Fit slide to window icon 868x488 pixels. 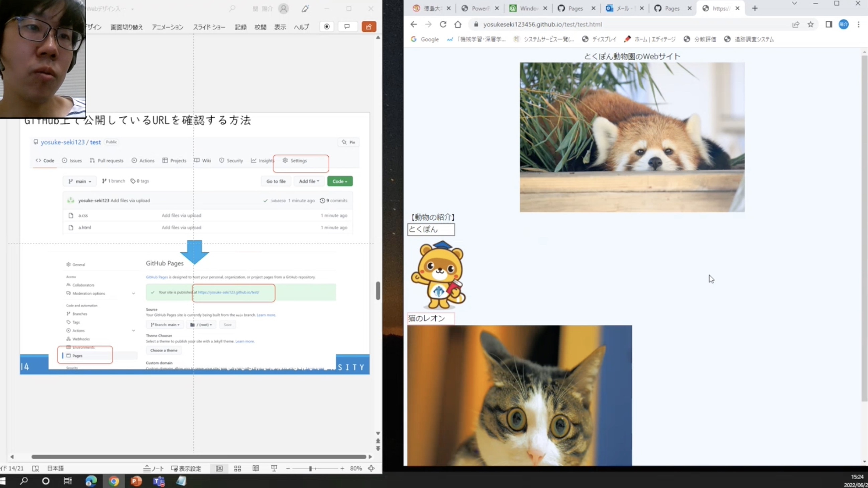[371, 469]
